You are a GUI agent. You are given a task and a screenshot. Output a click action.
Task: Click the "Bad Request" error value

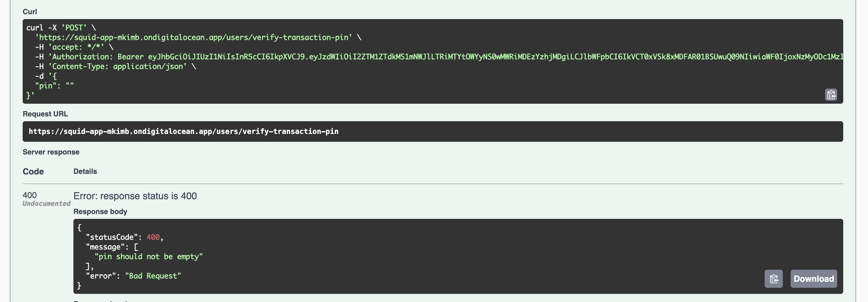point(153,276)
